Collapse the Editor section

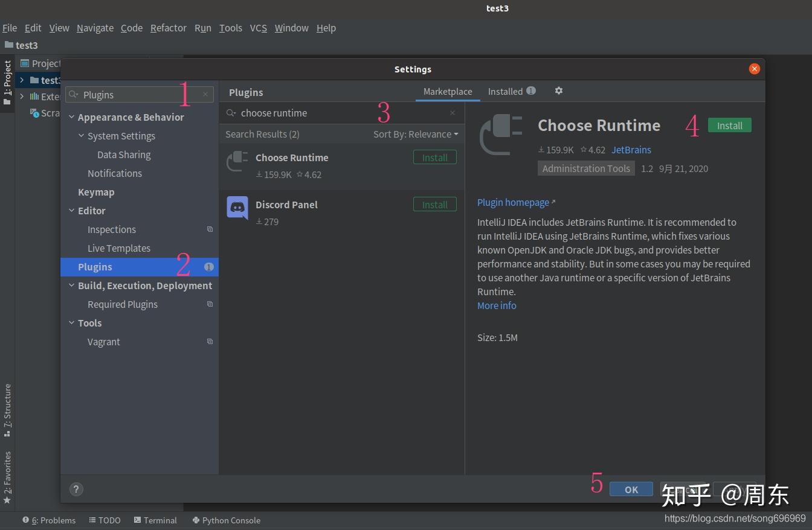[71, 211]
